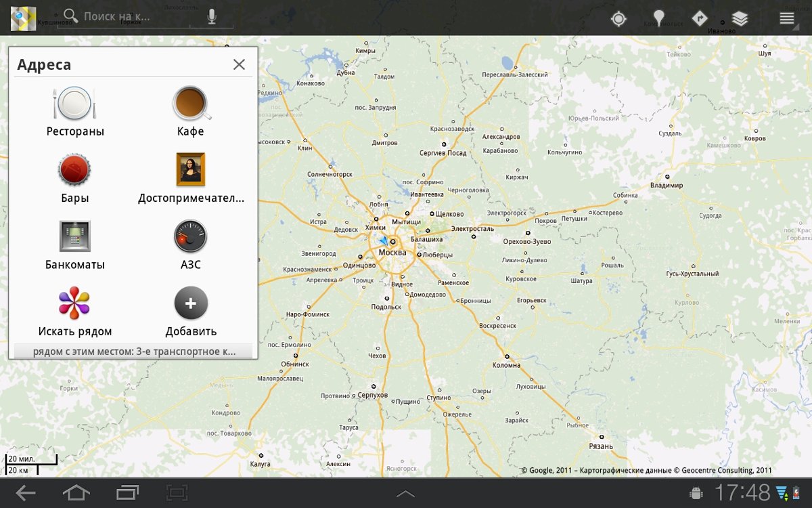Viewport: 812px width, 508px height.
Task: Tap the nearby location bar 3-е транспортное
Action: click(133, 352)
